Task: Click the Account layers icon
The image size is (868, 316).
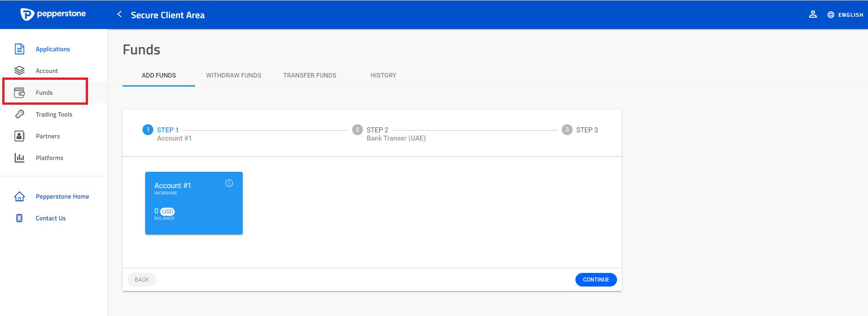Action: [x=20, y=71]
